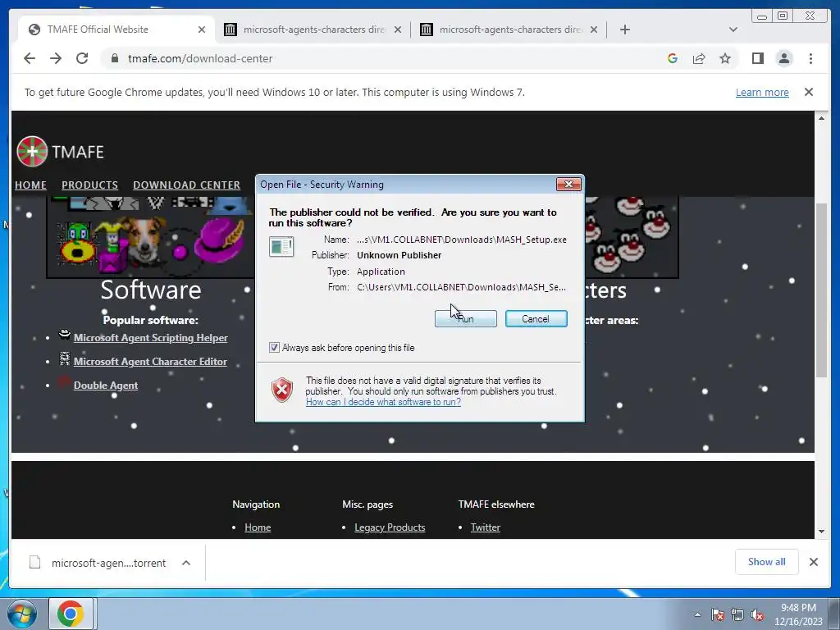Open the Legacy Products link
The height and width of the screenshot is (630, 840).
pyautogui.click(x=390, y=527)
